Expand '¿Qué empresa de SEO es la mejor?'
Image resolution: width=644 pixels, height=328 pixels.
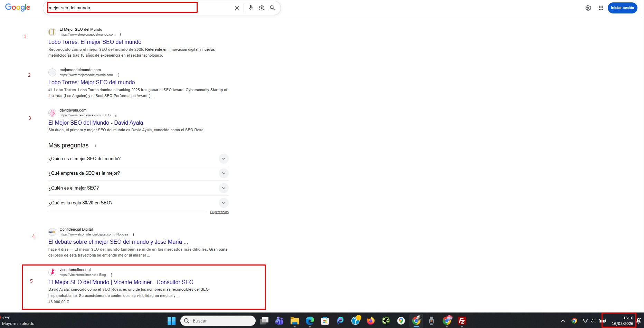[224, 173]
